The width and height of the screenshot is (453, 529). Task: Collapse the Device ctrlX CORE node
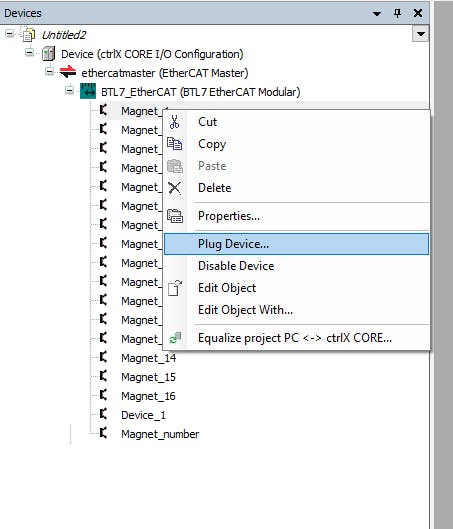[30, 53]
